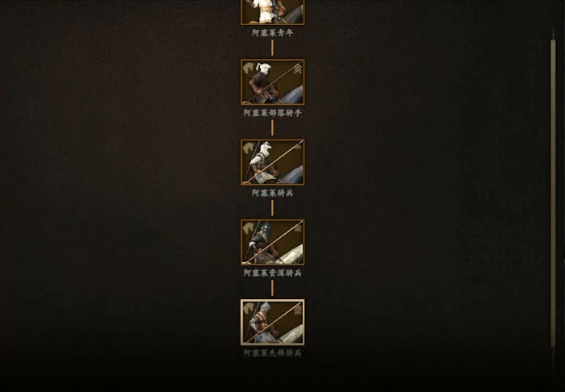
Task: Click the vertical scrollbar handle
Action: [x=553, y=194]
